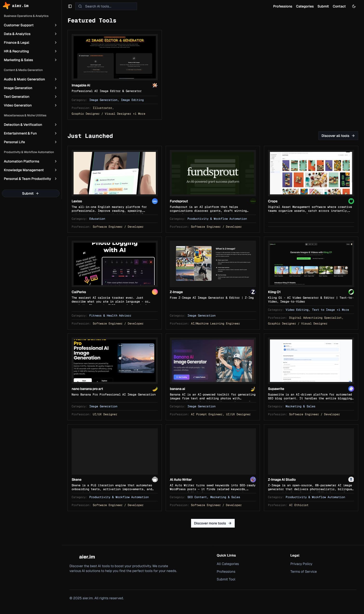Expand Personal & Team Productivity category

[30, 179]
